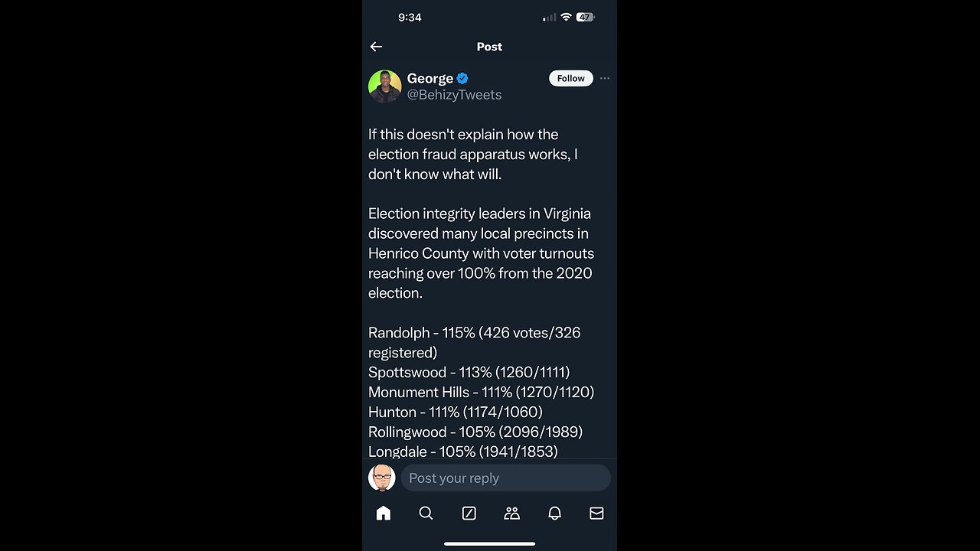Tap the Wi-Fi icon in status bar
980x551 pixels.
tap(567, 17)
